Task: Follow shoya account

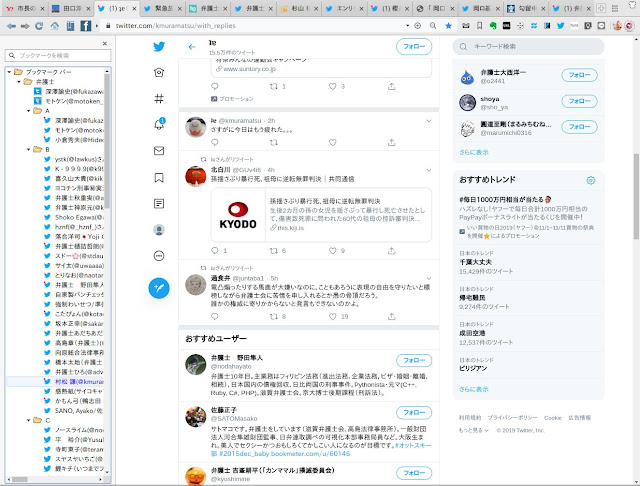Action: 579,101
